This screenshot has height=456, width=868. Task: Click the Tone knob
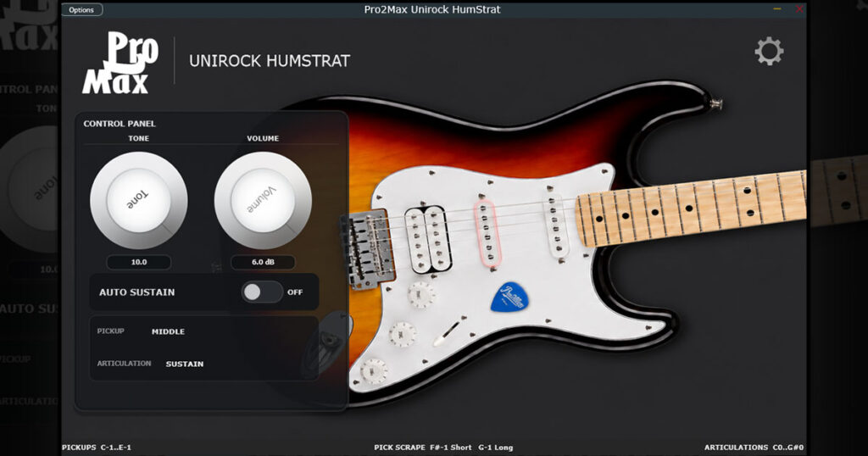point(138,200)
